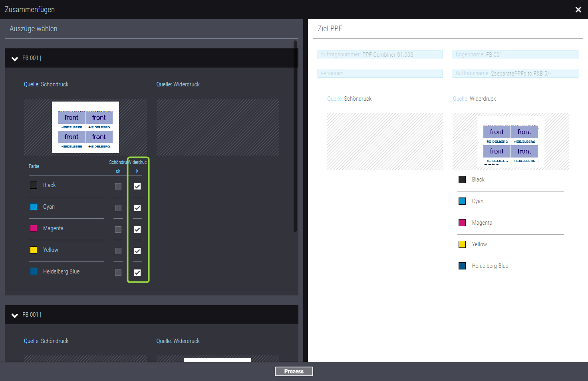Uncheck Widerdruck checkbox for Cyan
Viewport: 588px width, 381px height.
tap(137, 208)
